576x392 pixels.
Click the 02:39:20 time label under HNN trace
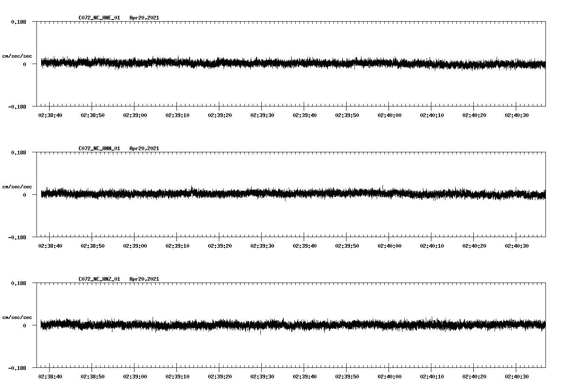point(219,245)
